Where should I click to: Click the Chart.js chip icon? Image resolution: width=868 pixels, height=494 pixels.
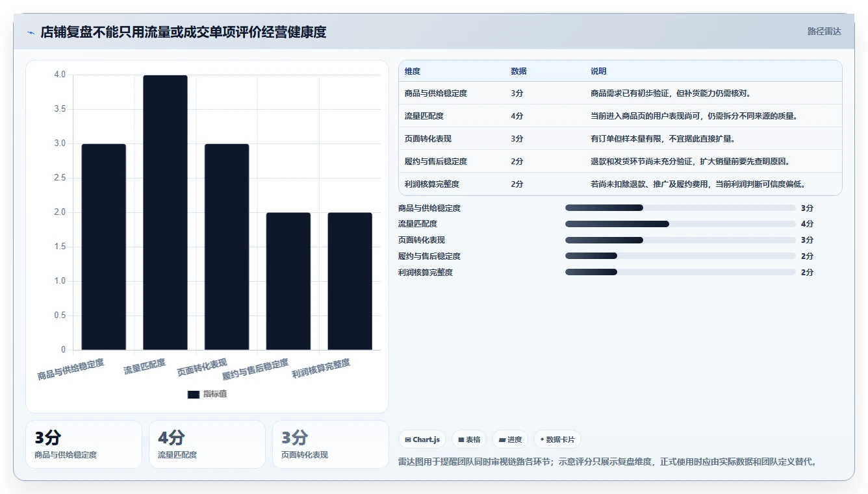coord(407,439)
